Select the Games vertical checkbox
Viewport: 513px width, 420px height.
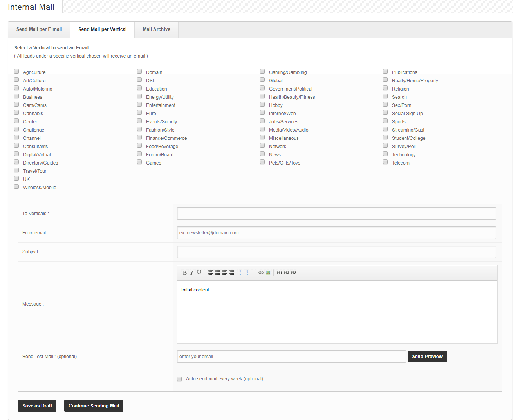coord(139,162)
